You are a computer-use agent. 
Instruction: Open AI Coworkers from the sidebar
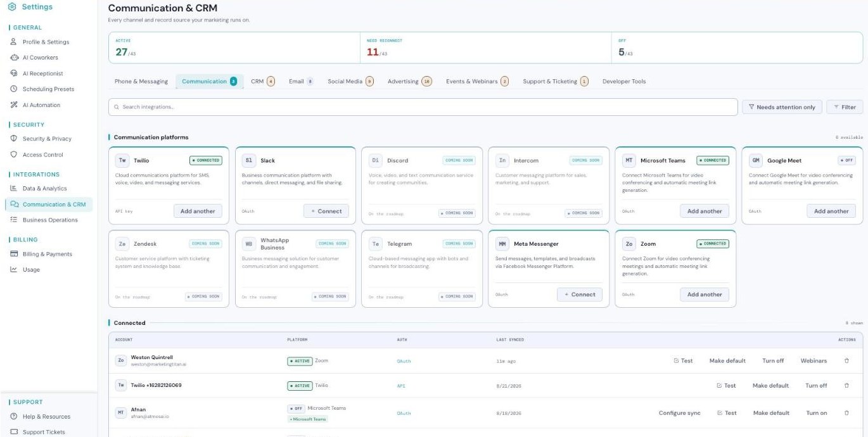coord(40,58)
